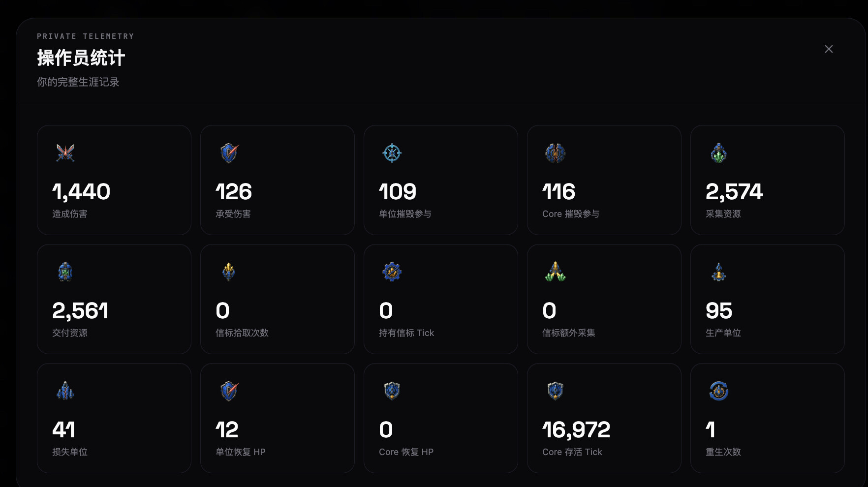Click the 操作员统计 heading
This screenshot has width=868, height=487.
pos(81,58)
